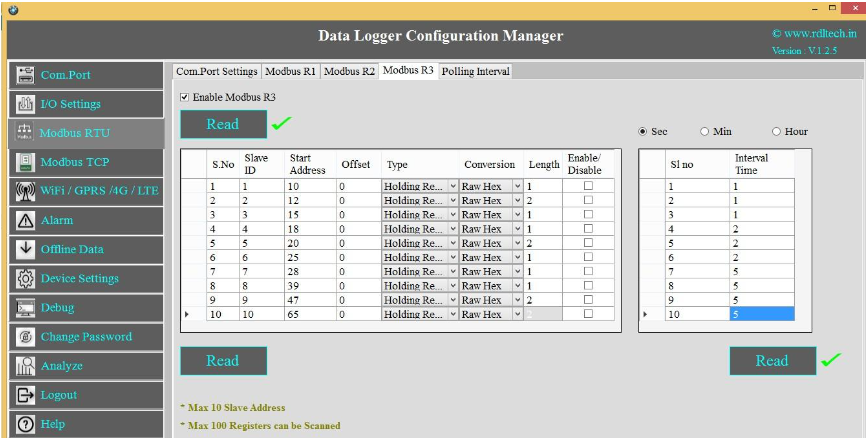This screenshot has width=867, height=438.
Task: Click the Logout icon in sidebar
Action: (26, 395)
